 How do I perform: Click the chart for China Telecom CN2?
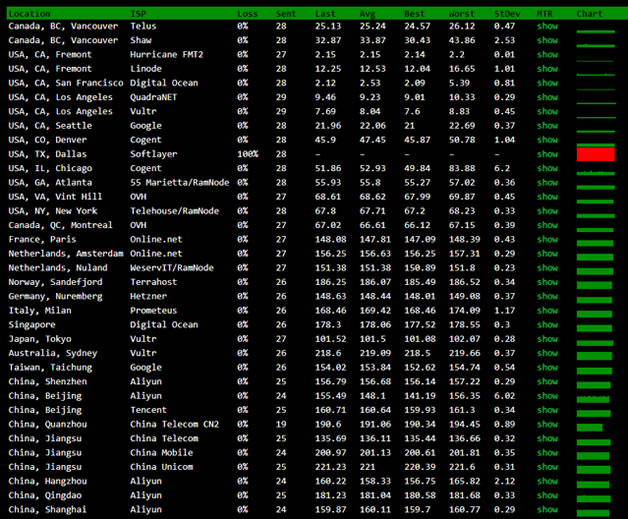(x=590, y=427)
